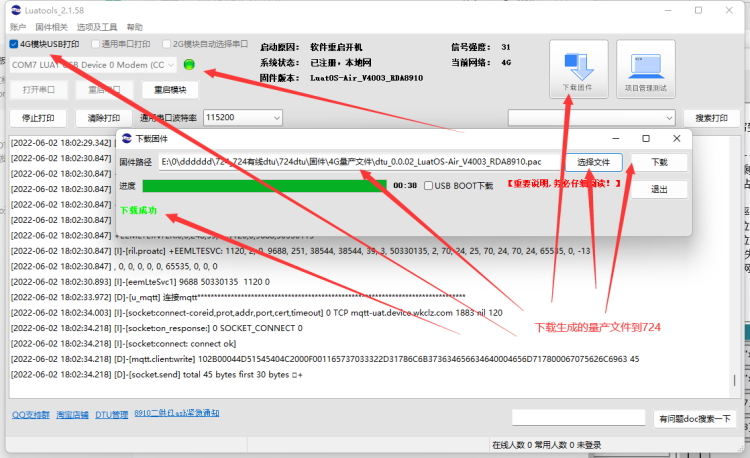
Task: Check the USB BOOT下载 option
Action: point(429,185)
